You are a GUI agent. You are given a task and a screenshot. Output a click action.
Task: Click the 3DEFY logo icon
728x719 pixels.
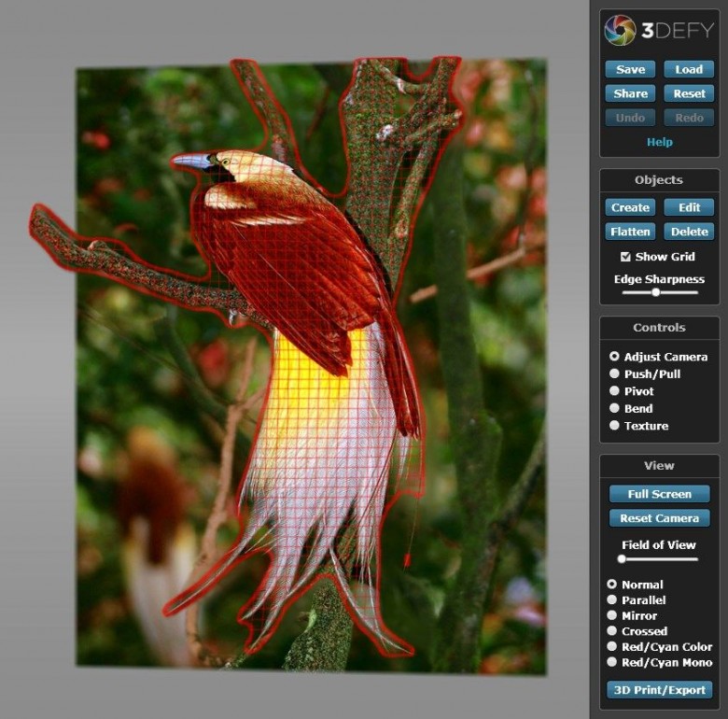pyautogui.click(x=620, y=31)
